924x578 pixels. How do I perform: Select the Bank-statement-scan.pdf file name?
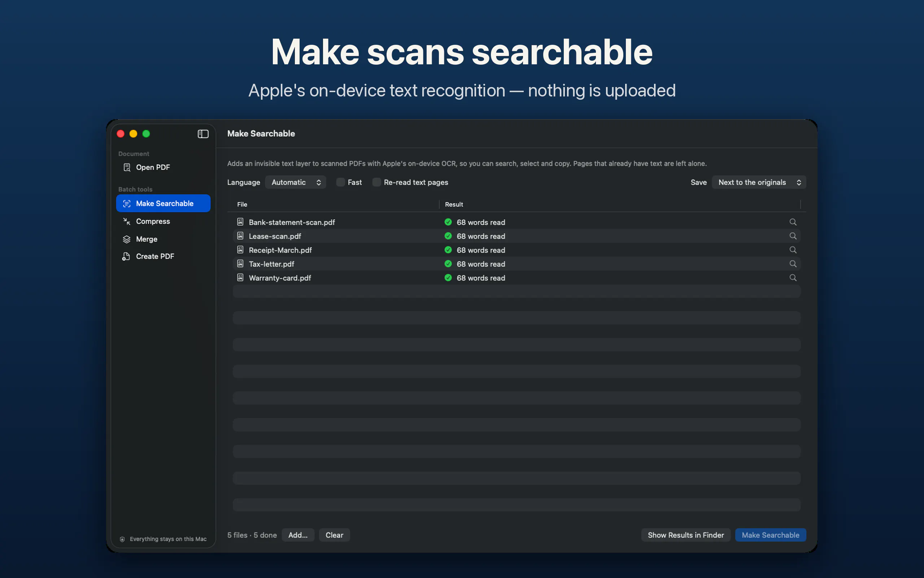coord(292,222)
